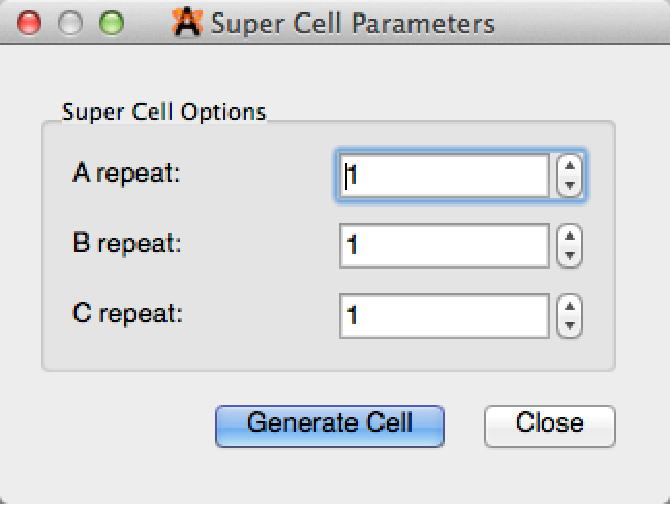Decrease the A repeat value with down arrow
670x505 pixels.
click(x=569, y=185)
